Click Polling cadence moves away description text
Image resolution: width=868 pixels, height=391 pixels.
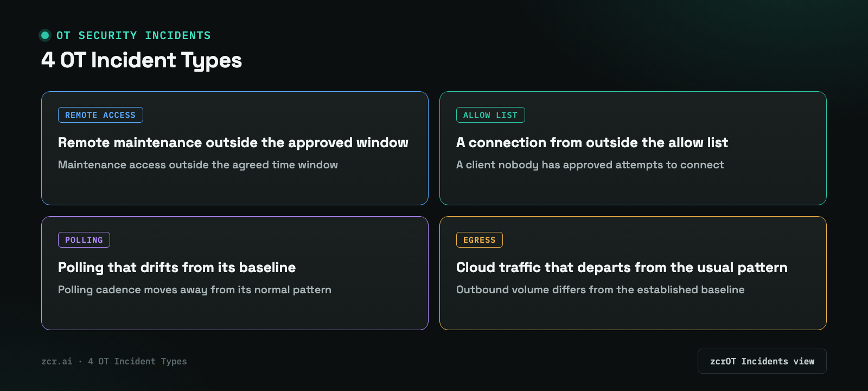[x=195, y=289]
